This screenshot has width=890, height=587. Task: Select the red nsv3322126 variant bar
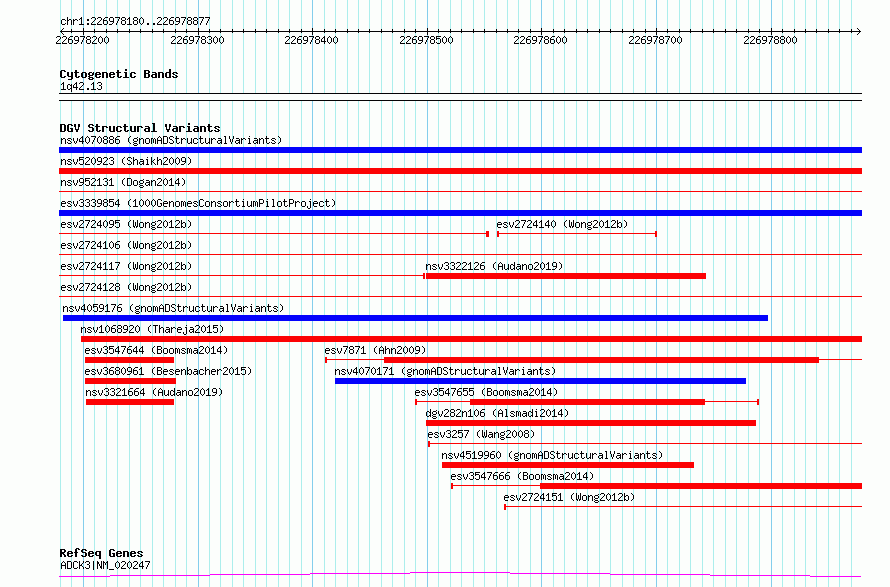(x=566, y=276)
